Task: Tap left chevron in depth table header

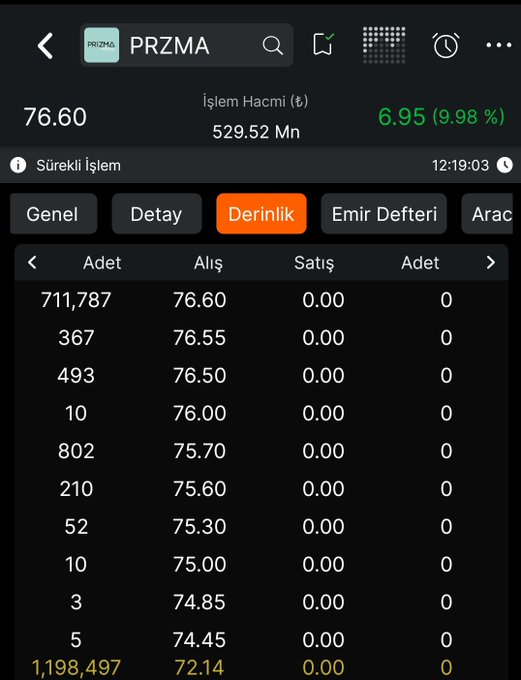Action: click(x=32, y=262)
